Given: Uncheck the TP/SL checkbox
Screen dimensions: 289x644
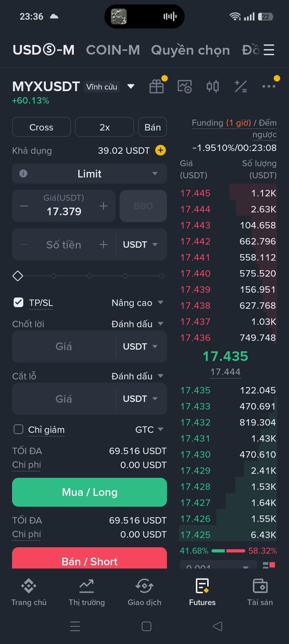Looking at the screenshot, I should coord(18,302).
